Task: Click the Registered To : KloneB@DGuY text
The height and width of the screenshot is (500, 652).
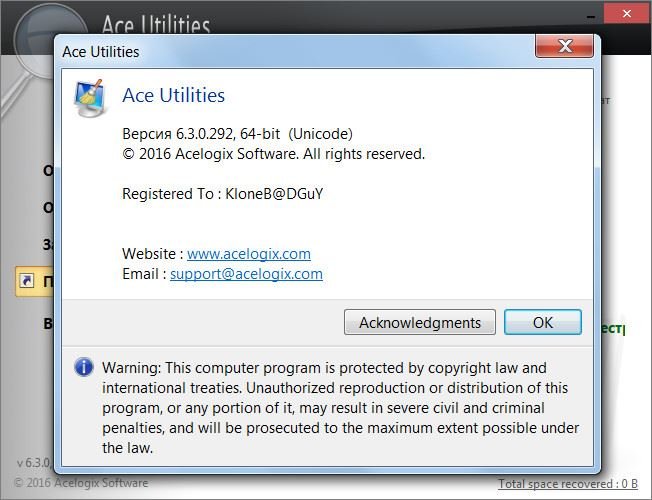Action: click(222, 194)
